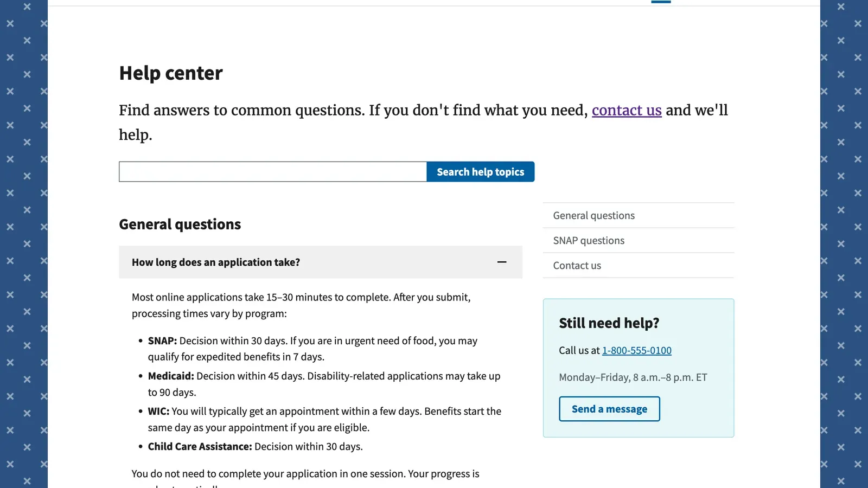Select General questions in the sidebar
Viewport: 868px width, 488px height.
point(593,215)
